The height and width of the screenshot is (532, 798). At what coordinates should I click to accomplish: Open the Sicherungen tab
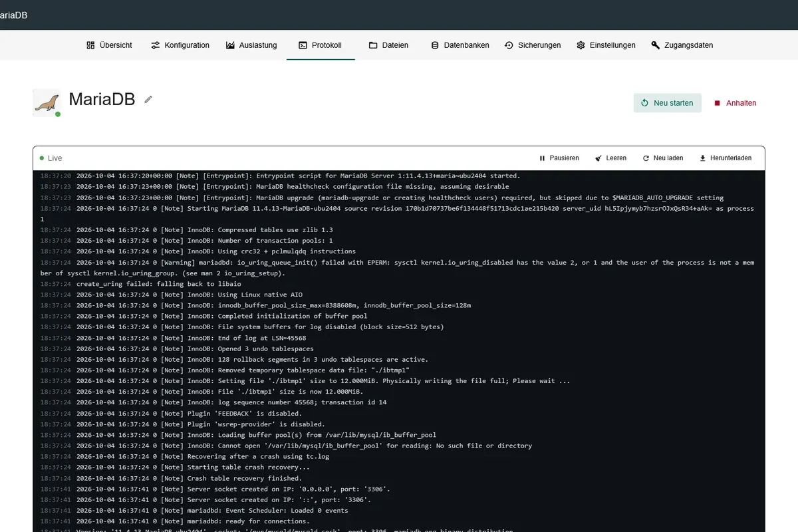pyautogui.click(x=533, y=45)
